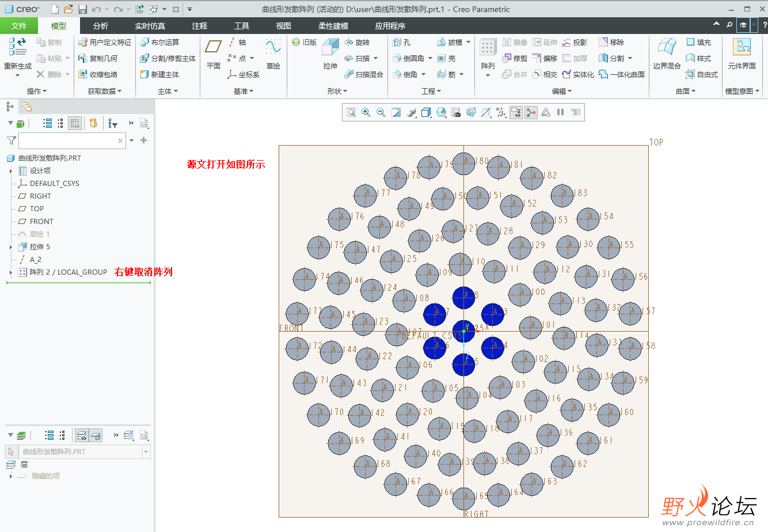Click the Boundary Blend (边界混合) tool
Image resolution: width=768 pixels, height=532 pixels.
667,54
